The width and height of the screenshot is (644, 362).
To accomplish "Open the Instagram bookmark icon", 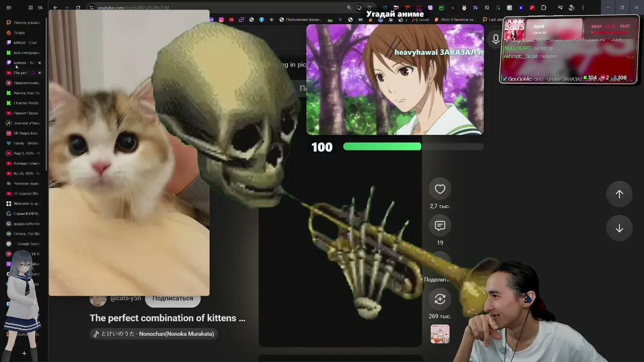I will [x=221, y=20].
